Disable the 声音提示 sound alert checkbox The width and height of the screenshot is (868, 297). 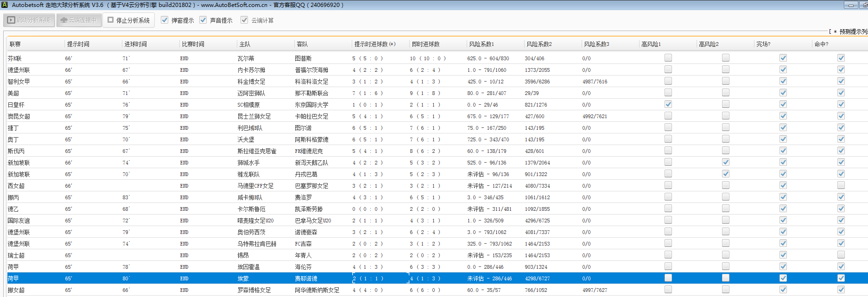(203, 20)
